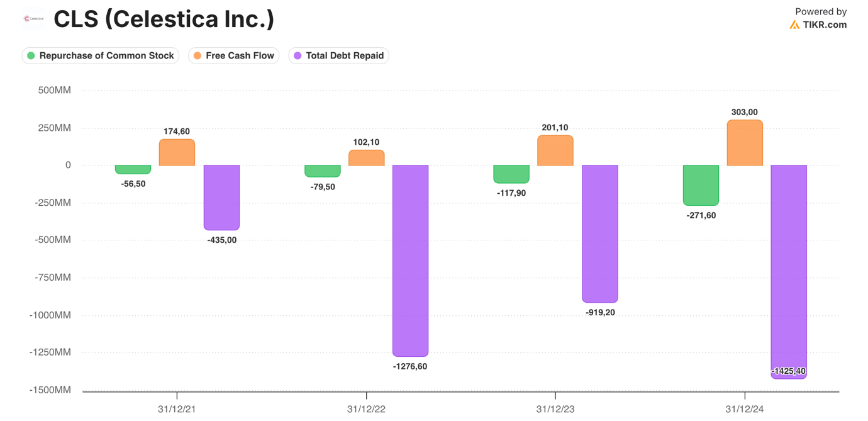Click the green Repurchase legend dot
868x421 pixels.
click(31, 56)
